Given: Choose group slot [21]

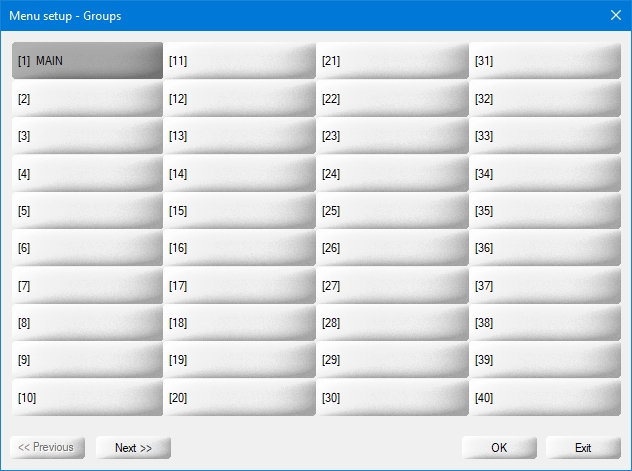Looking at the screenshot, I should (x=392, y=61).
